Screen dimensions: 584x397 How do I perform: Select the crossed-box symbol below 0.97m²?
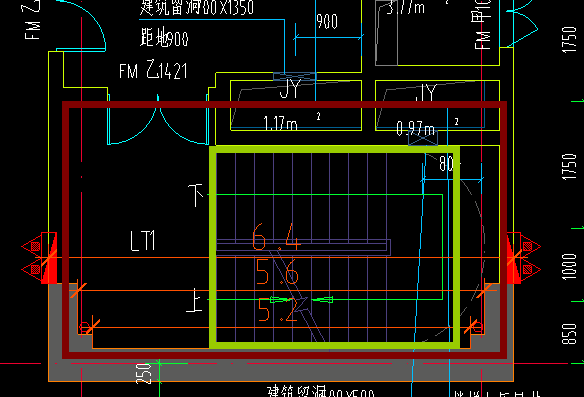(x=423, y=138)
